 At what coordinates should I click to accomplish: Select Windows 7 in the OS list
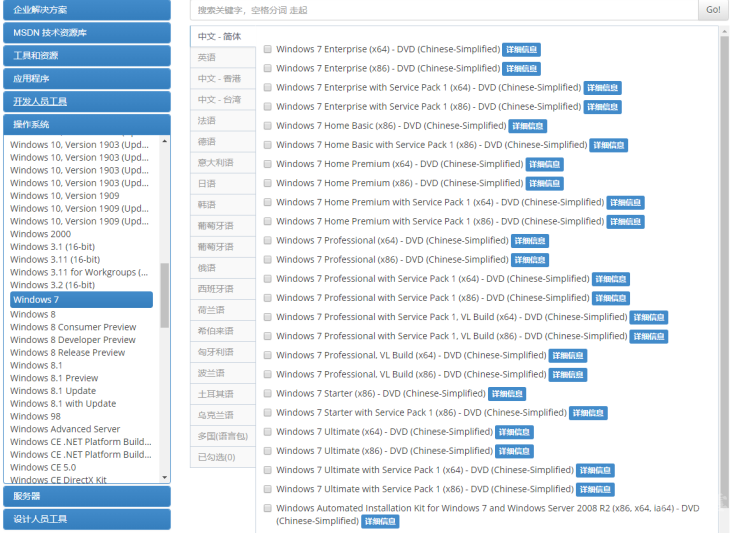point(81,299)
